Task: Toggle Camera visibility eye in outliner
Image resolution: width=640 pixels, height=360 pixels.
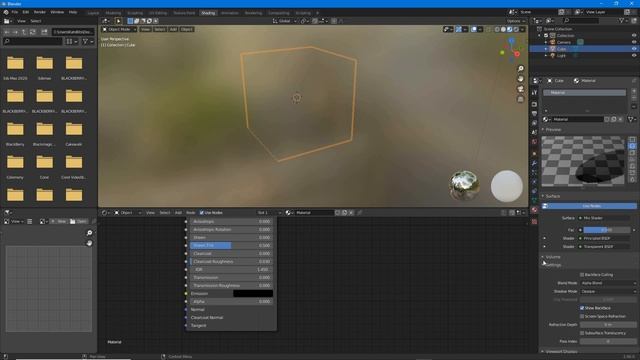Action: pos(634,42)
